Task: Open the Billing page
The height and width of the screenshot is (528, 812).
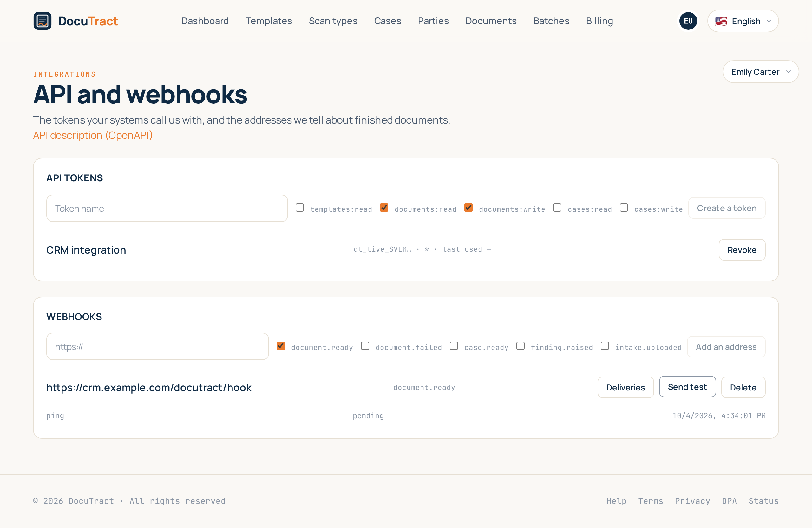Action: coord(599,21)
